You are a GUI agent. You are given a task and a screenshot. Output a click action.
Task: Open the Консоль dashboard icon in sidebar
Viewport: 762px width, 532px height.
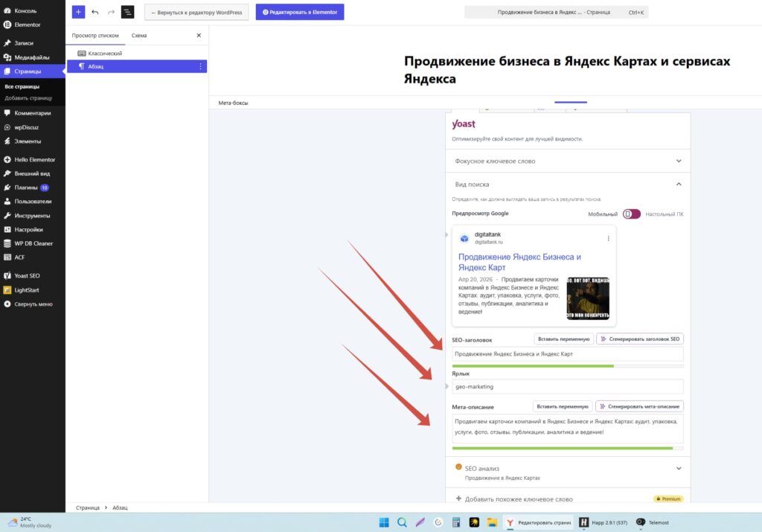pyautogui.click(x=7, y=10)
